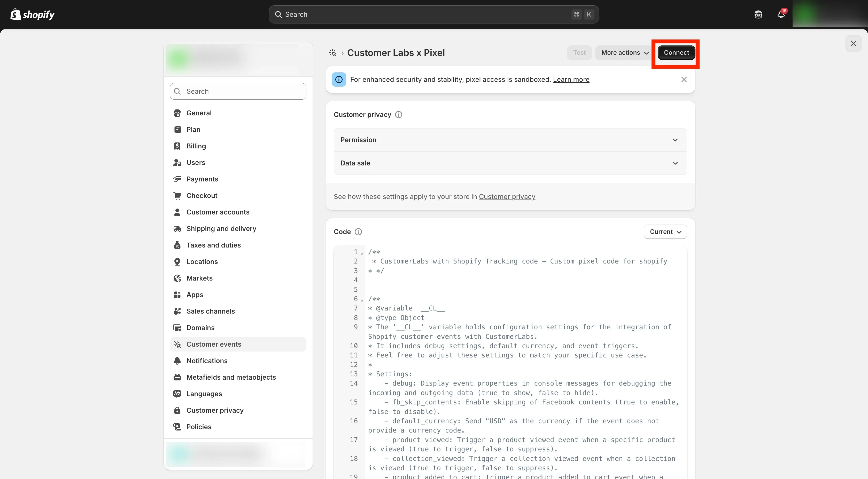Click the Customer privacy lock icon
Image resolution: width=868 pixels, height=479 pixels.
point(177,410)
